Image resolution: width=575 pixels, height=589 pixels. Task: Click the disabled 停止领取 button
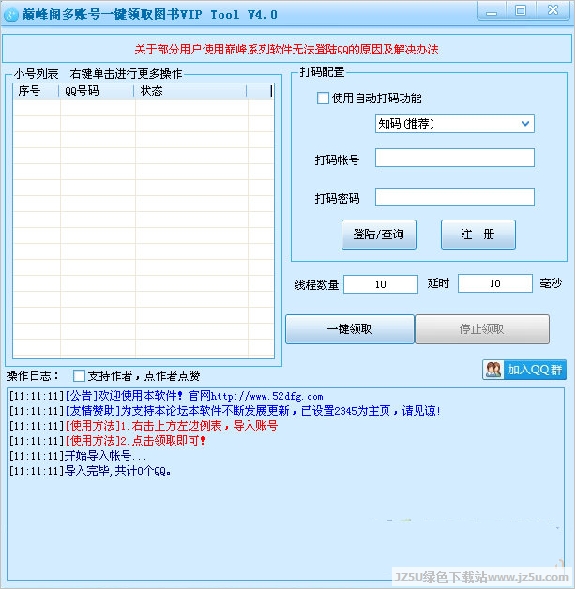tap(482, 329)
